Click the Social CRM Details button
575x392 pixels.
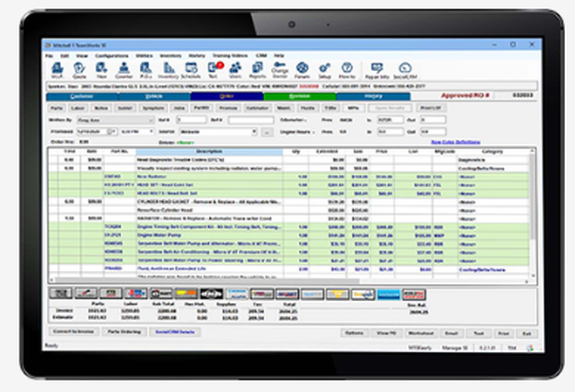[x=175, y=332]
